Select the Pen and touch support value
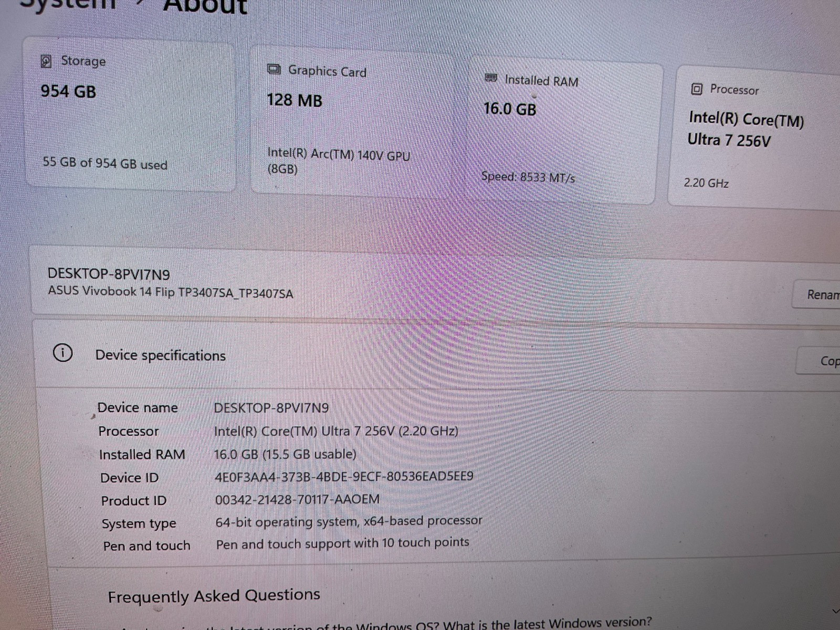 tap(342, 543)
